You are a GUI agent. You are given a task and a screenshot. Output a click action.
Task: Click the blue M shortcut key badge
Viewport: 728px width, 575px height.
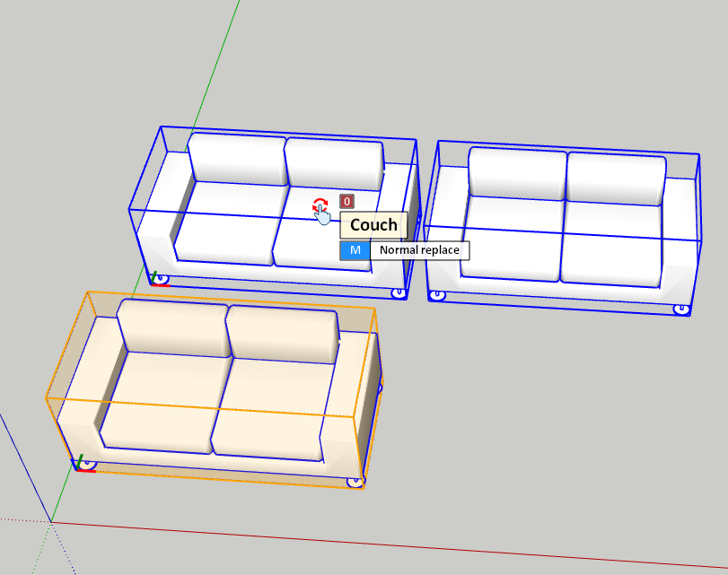(355, 250)
